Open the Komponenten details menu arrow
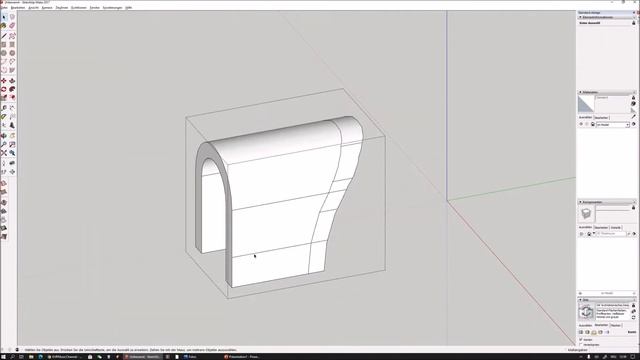Viewport: 640px width, 360px height. pyautogui.click(x=634, y=234)
